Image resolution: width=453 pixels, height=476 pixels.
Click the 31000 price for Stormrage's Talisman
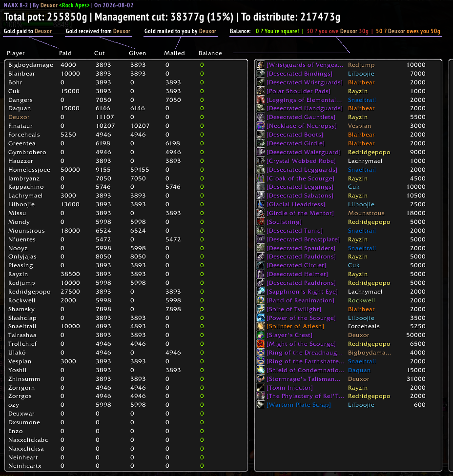(416, 379)
